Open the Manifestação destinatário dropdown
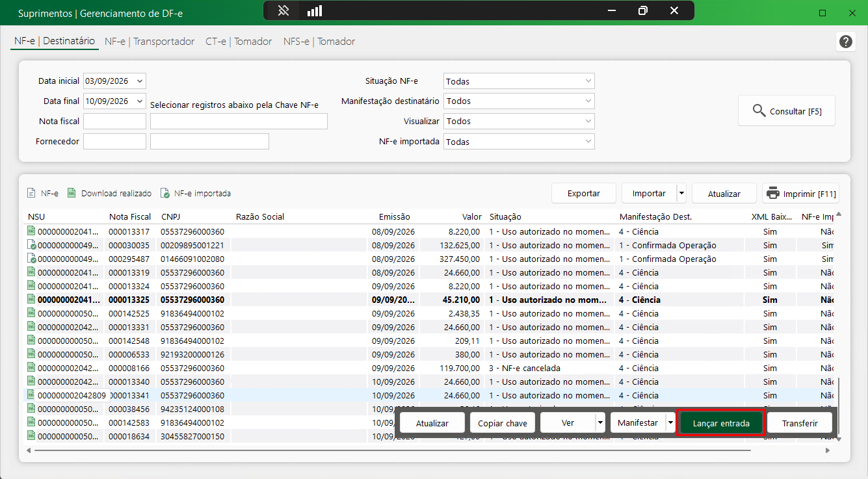This screenshot has height=479, width=868. 588,101
